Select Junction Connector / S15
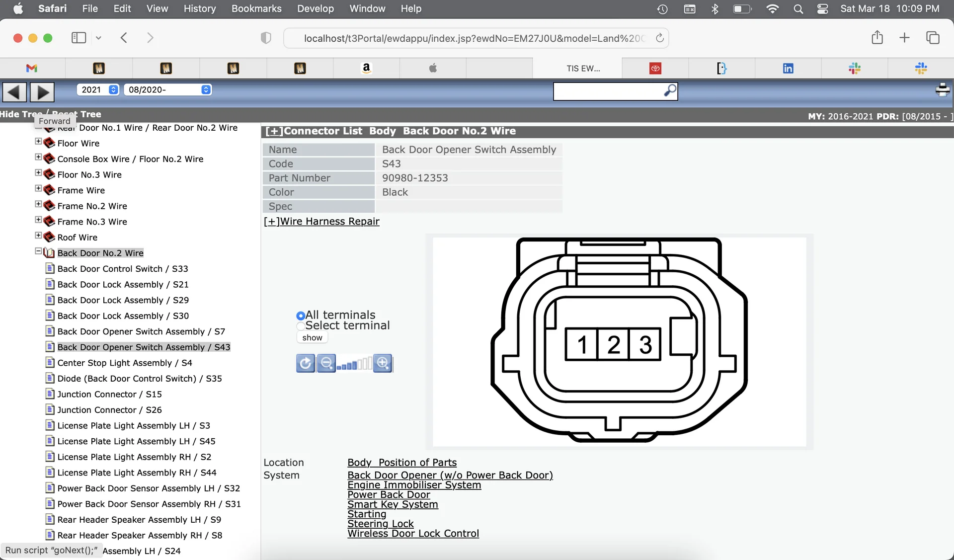The height and width of the screenshot is (560, 954). coord(110,394)
